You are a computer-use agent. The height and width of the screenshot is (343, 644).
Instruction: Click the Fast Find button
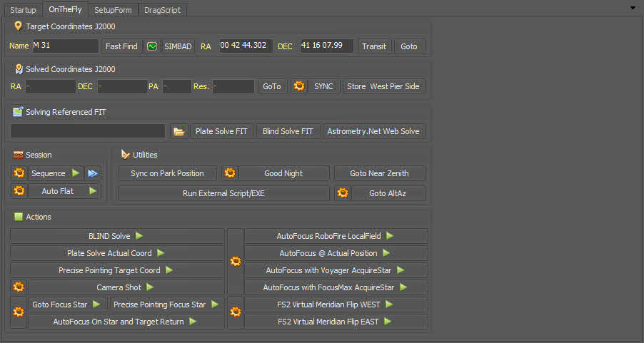[x=121, y=46]
